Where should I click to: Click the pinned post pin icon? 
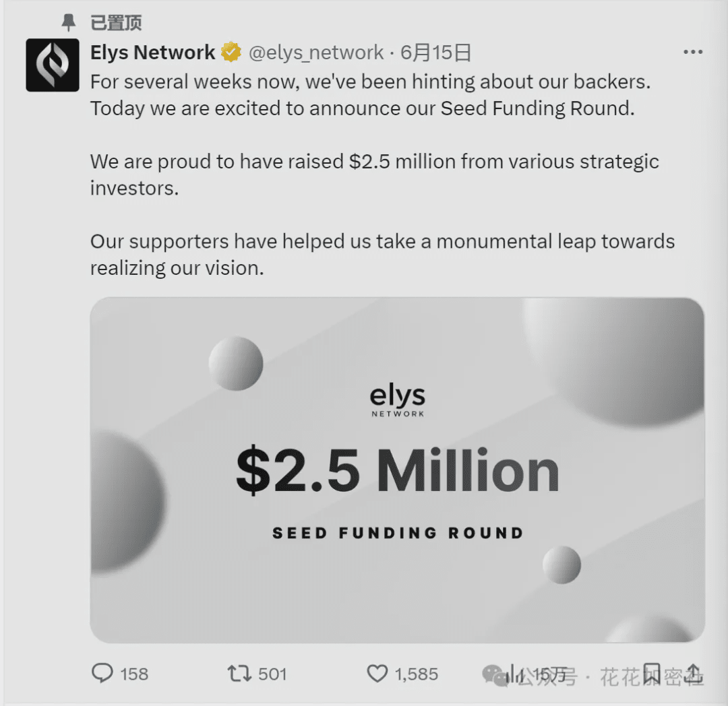(x=68, y=23)
